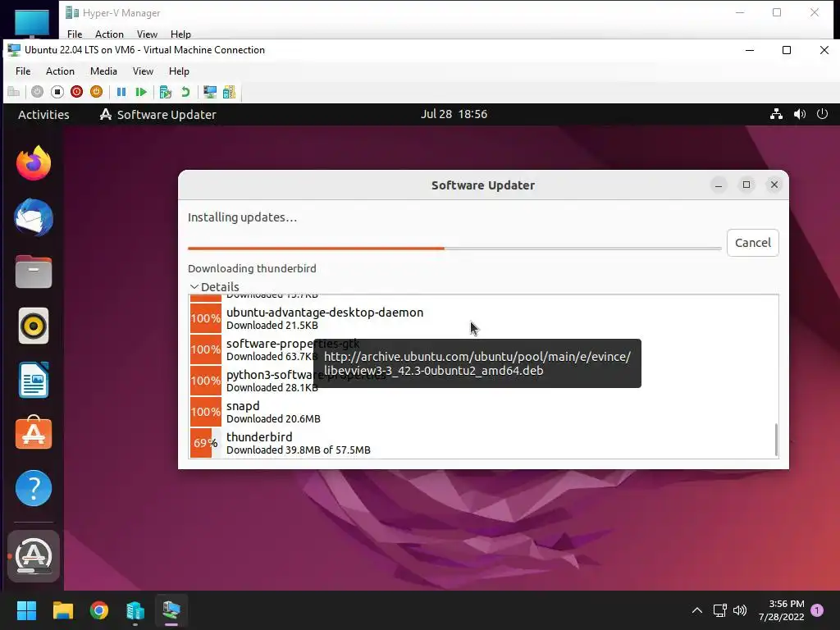Click the volume icon in Ubuntu top bar
The width and height of the screenshot is (840, 630).
click(800, 114)
